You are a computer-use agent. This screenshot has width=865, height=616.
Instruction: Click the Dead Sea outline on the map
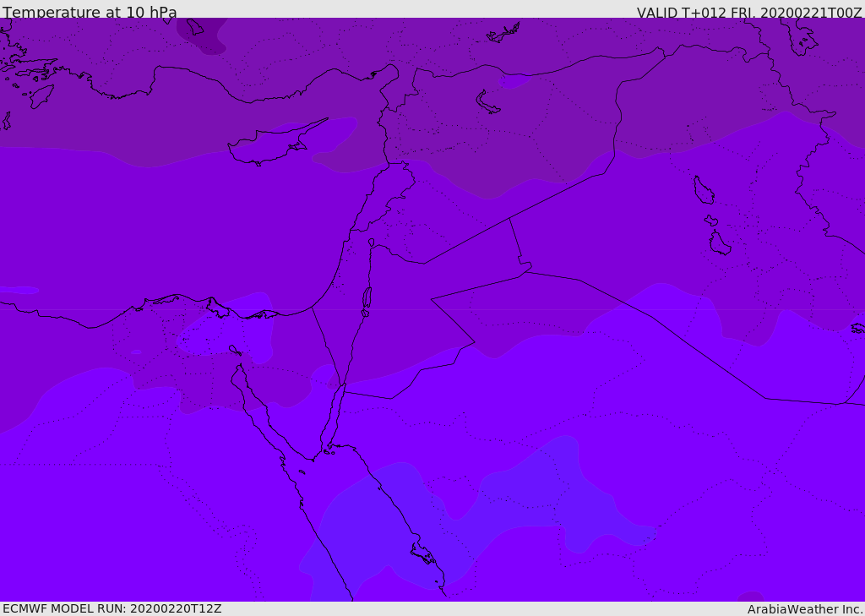coord(367,301)
